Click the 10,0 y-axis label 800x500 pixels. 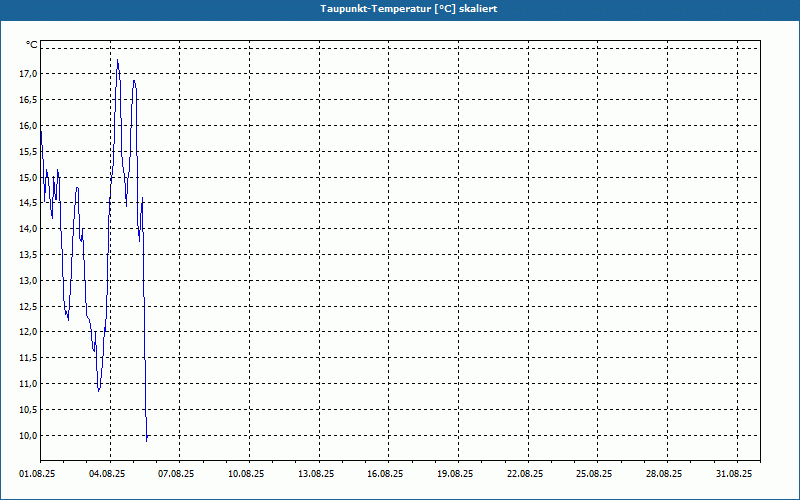28,435
